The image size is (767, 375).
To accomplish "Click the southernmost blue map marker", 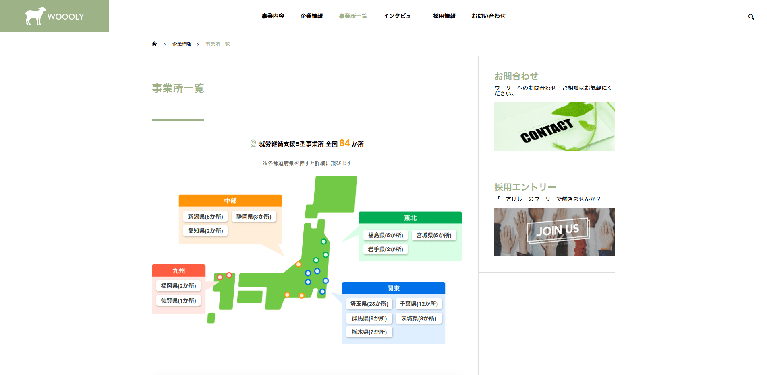I will coord(322,292).
